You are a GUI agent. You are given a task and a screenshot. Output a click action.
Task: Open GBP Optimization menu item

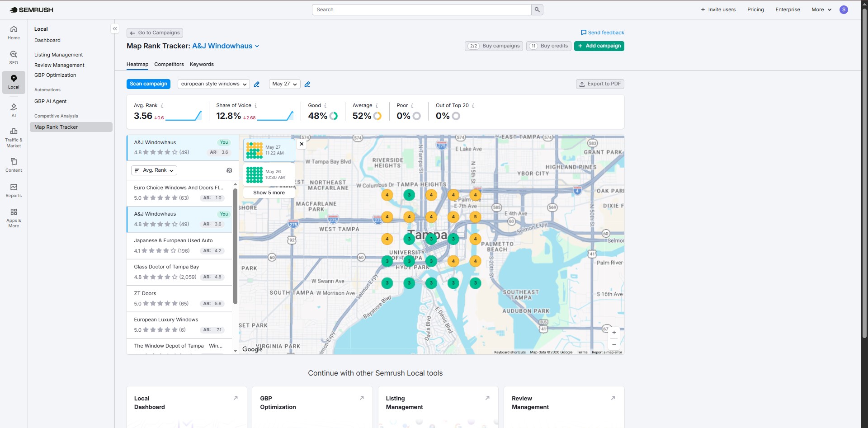[x=55, y=75]
